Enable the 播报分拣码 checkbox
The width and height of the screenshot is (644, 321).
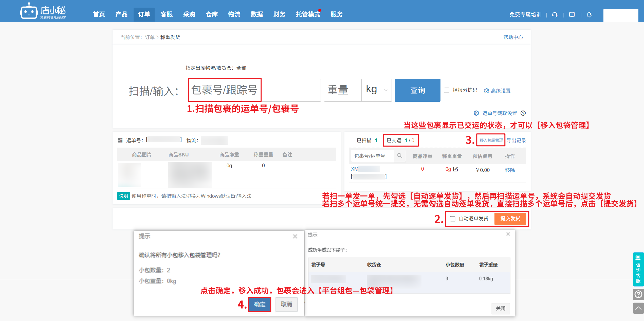click(447, 90)
